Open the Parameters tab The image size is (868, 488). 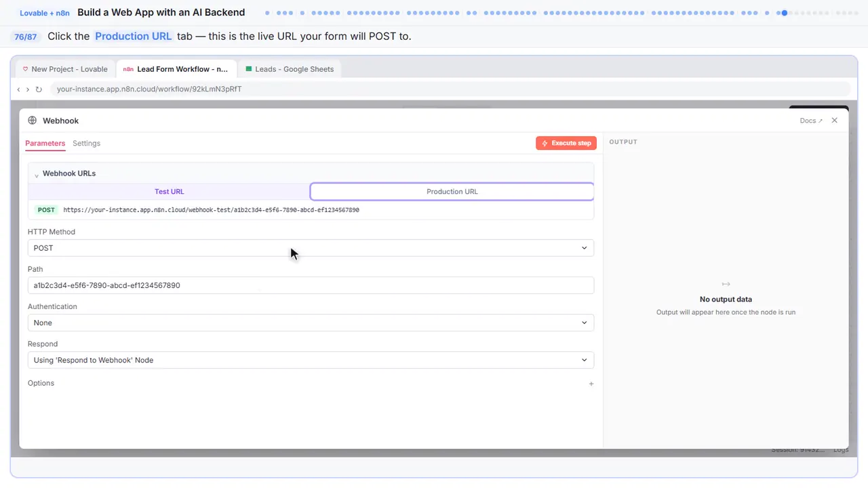[45, 144]
